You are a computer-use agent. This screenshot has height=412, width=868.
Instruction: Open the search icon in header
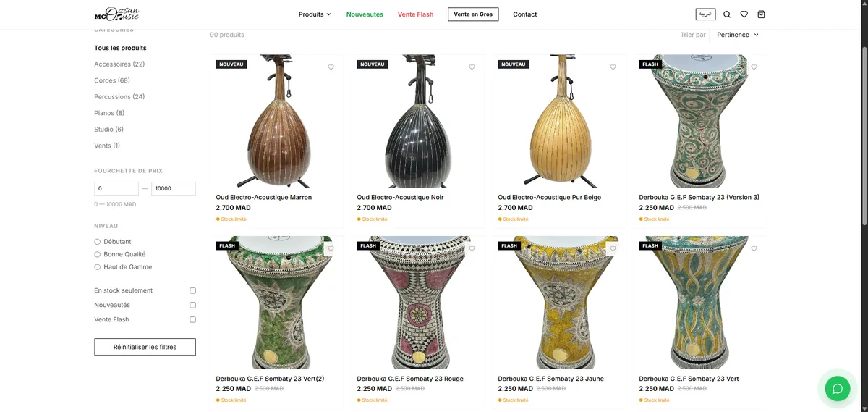click(x=727, y=14)
